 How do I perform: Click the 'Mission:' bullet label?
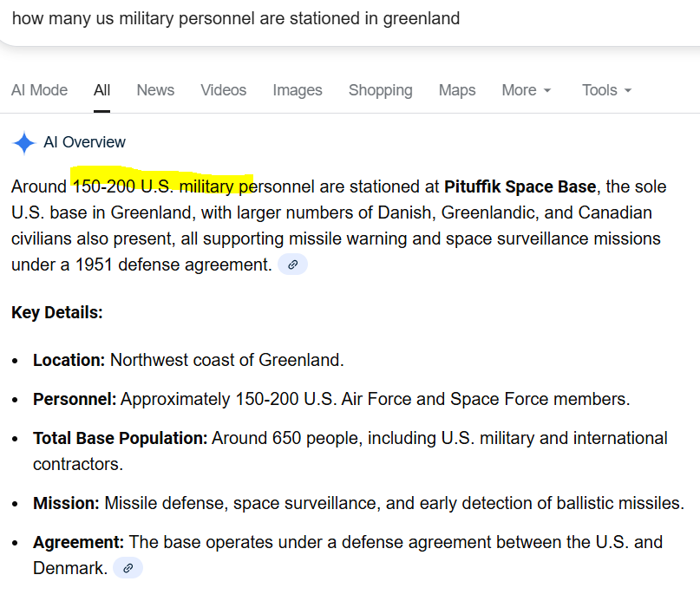[x=67, y=503]
